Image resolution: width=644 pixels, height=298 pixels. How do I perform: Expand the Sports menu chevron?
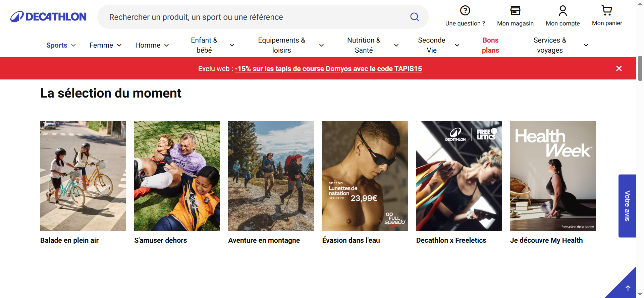(x=73, y=45)
